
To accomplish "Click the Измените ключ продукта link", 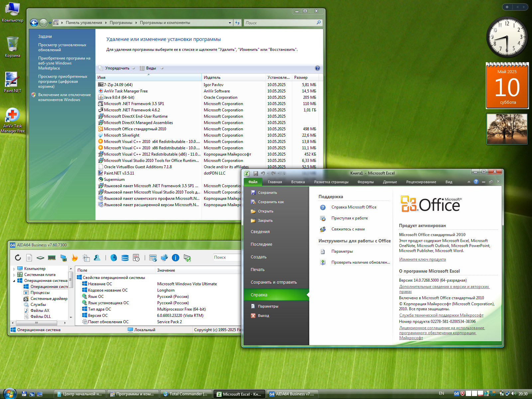I will (422, 259).
